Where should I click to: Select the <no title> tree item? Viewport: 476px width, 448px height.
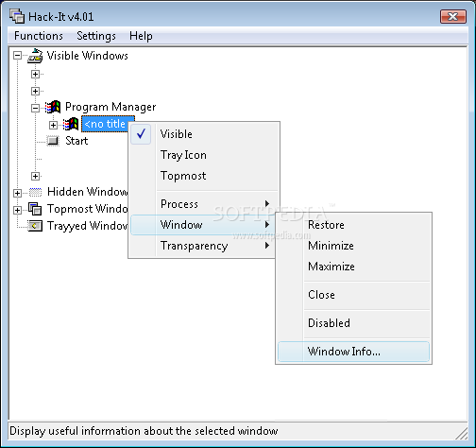pyautogui.click(x=106, y=124)
